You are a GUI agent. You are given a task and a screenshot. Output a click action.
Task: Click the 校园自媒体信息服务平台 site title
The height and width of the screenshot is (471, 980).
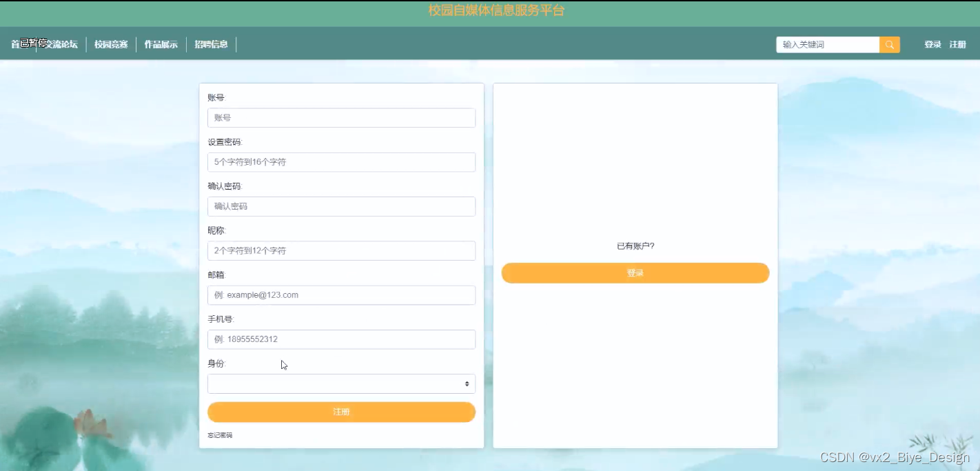click(496, 10)
